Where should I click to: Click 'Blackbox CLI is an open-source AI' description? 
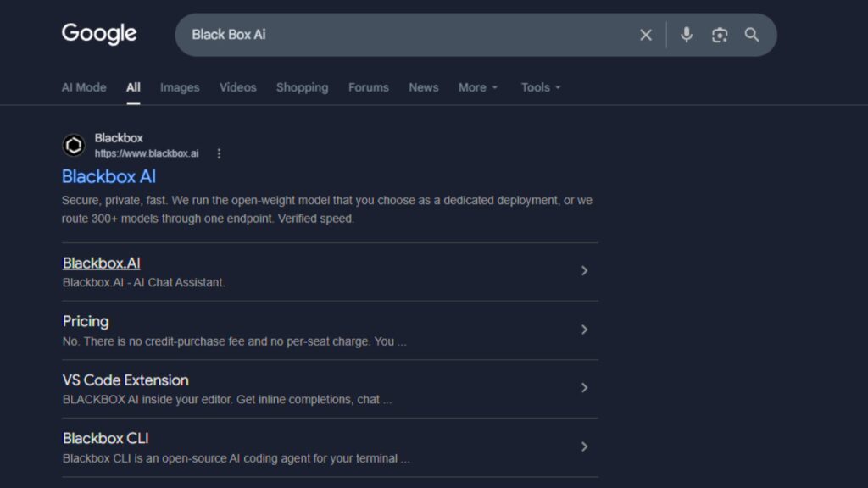tap(236, 458)
